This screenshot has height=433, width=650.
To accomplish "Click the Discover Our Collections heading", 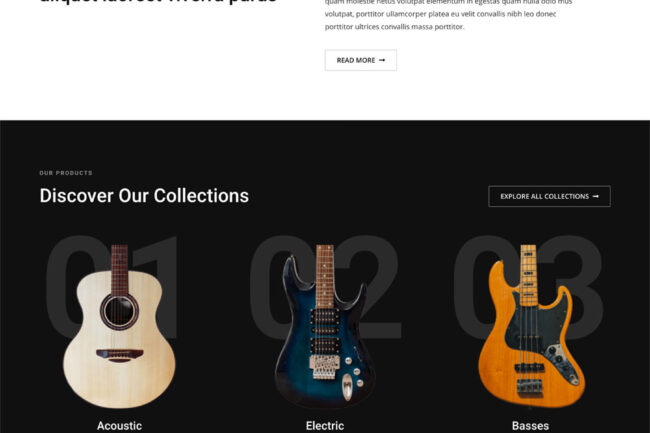I will point(144,196).
